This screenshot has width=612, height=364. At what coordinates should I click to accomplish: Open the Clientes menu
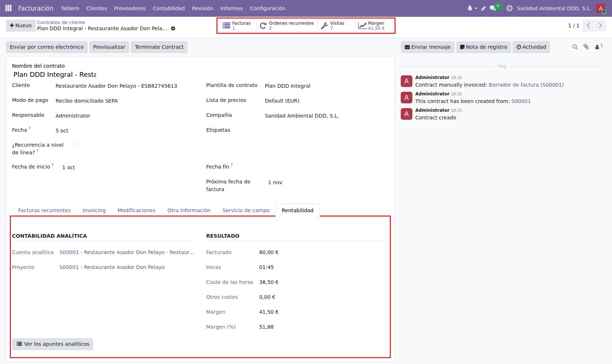[97, 8]
